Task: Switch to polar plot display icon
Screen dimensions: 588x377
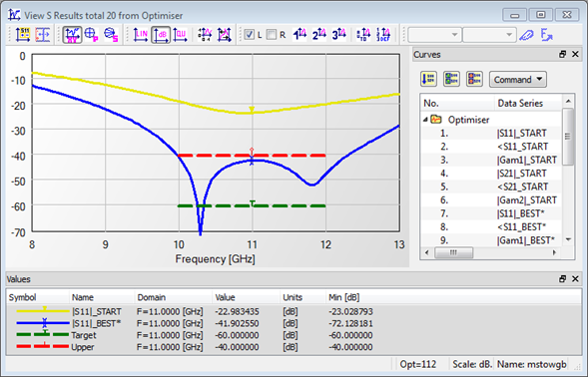Action: click(91, 35)
